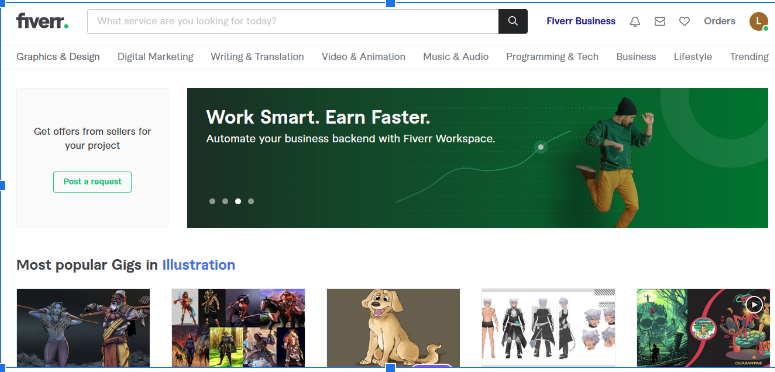This screenshot has width=775, height=372.
Task: Click the Automate your business backend subtitle
Action: tap(350, 139)
